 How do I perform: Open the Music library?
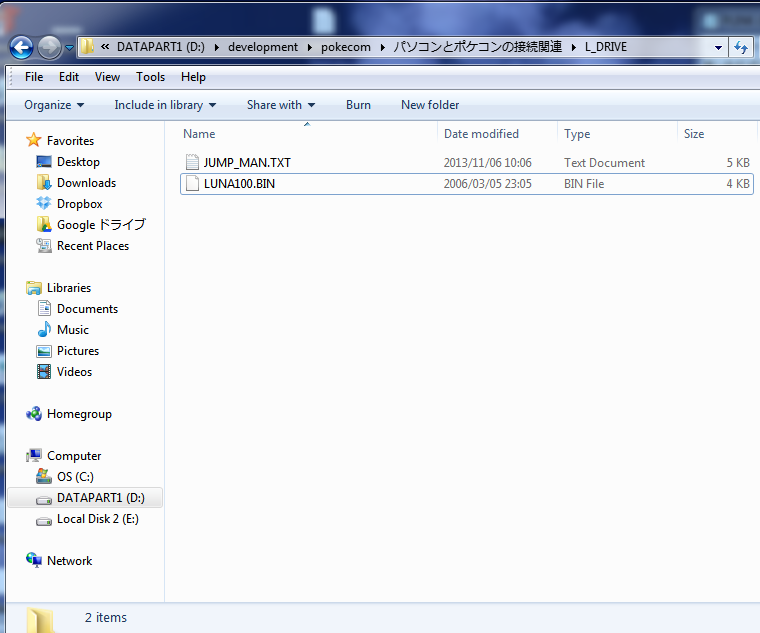point(72,330)
